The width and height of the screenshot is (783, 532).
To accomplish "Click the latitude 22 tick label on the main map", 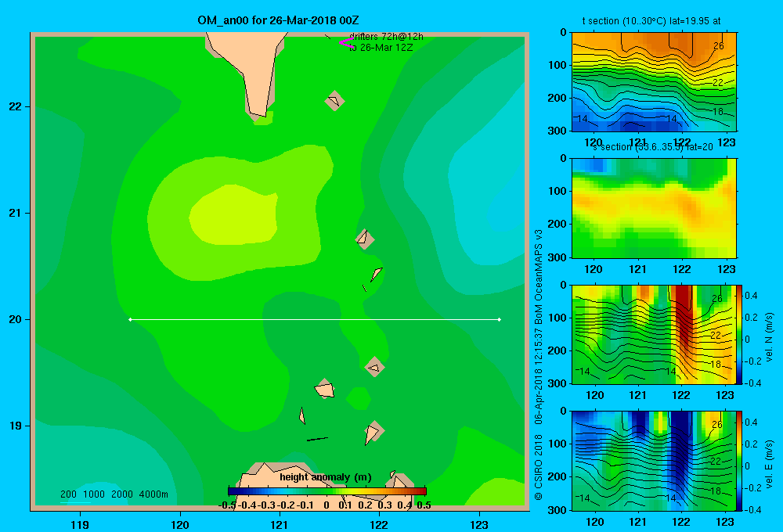I will 16,107.
